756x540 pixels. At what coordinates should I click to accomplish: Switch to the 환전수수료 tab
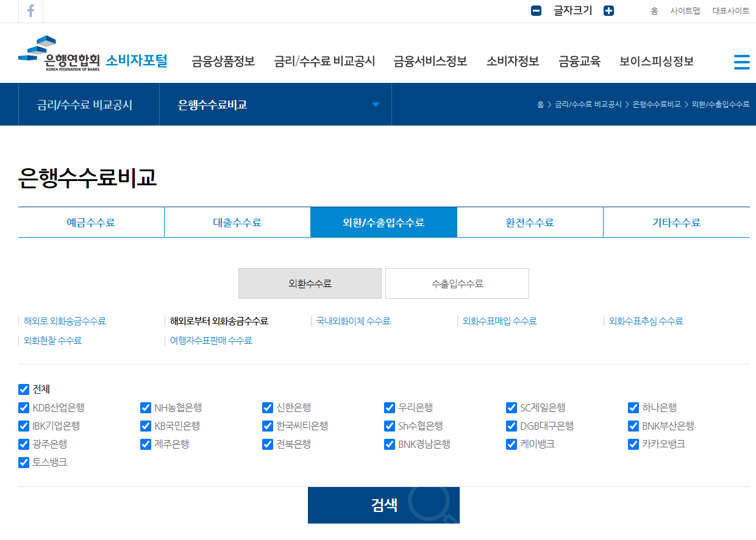point(529,222)
